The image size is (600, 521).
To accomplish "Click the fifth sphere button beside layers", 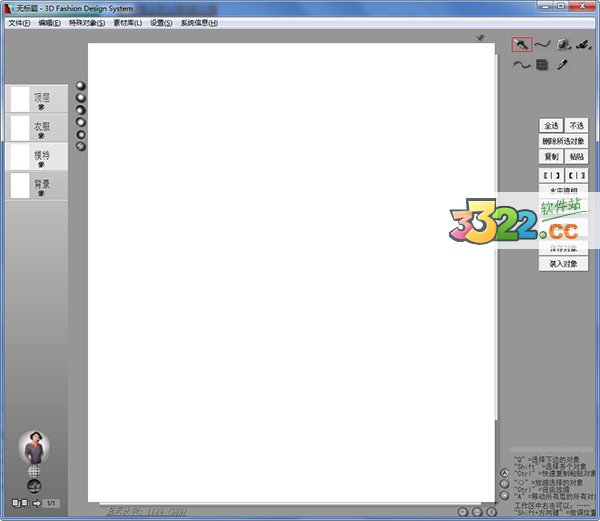I will (x=81, y=134).
